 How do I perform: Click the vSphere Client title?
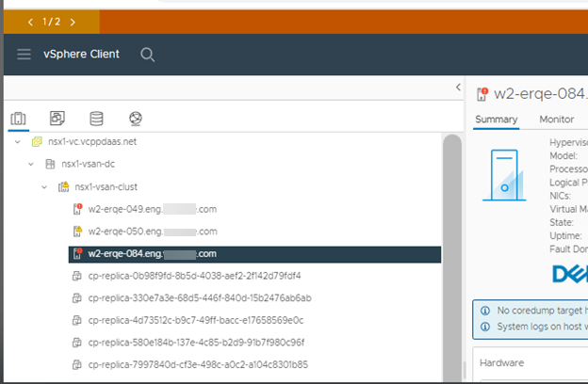[x=81, y=55]
